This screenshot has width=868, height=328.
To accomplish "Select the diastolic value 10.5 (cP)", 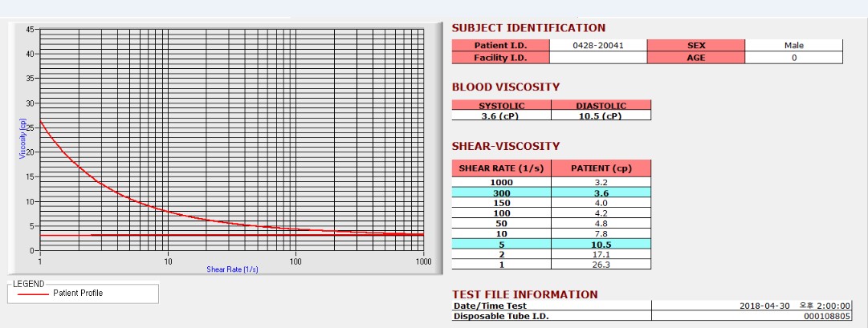I will point(601,115).
